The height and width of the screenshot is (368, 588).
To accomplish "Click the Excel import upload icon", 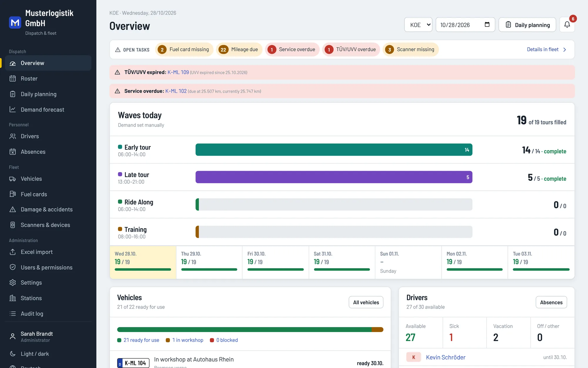I will pyautogui.click(x=13, y=252).
